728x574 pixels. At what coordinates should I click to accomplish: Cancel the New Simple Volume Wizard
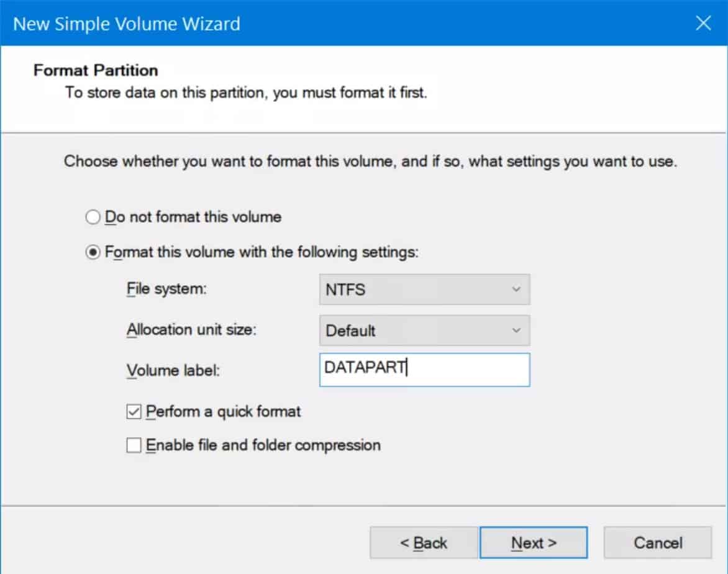coord(657,542)
